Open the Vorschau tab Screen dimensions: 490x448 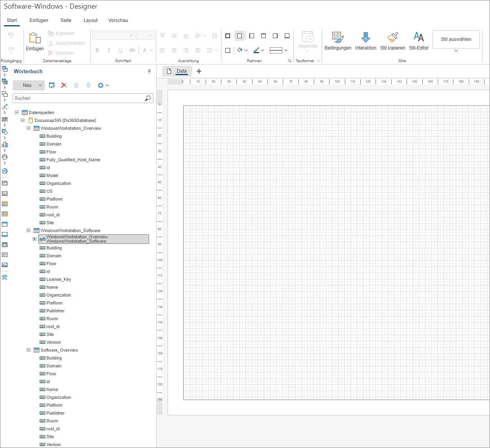coord(118,20)
